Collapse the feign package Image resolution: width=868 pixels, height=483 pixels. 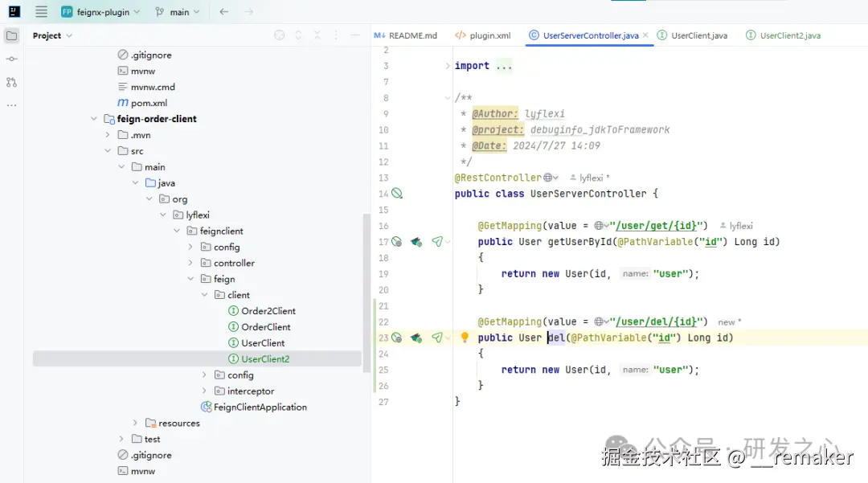(x=190, y=280)
